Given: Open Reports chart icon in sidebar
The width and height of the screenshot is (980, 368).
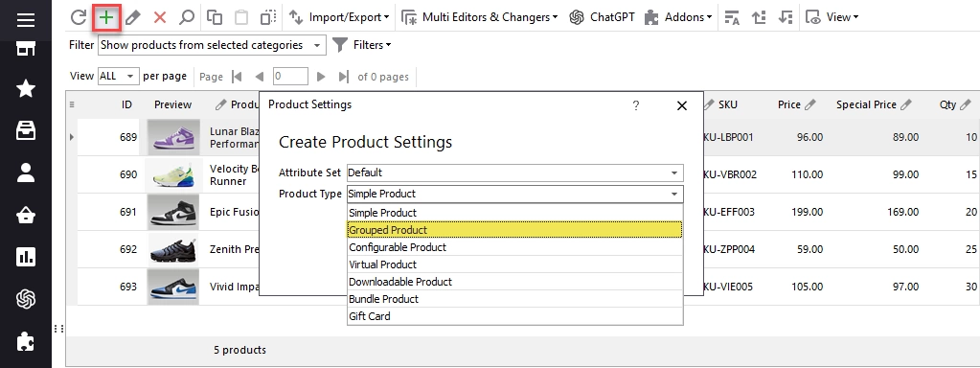Looking at the screenshot, I should 26,257.
